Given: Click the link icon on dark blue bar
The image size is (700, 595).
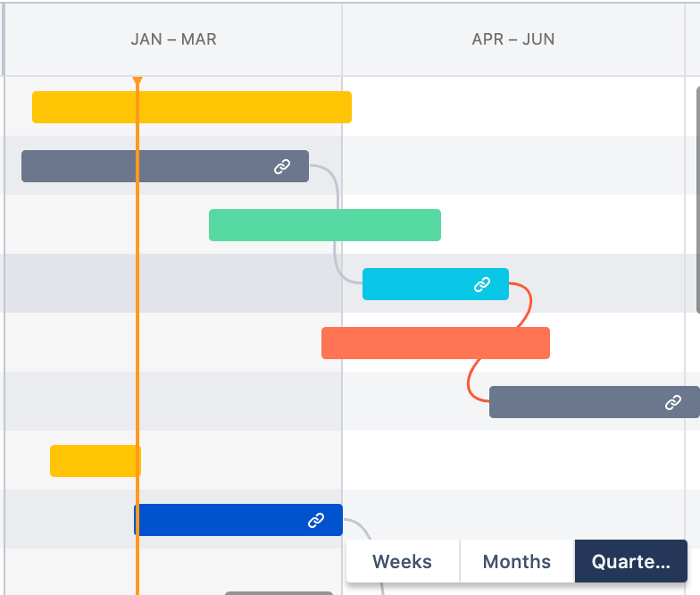Looking at the screenshot, I should [316, 520].
